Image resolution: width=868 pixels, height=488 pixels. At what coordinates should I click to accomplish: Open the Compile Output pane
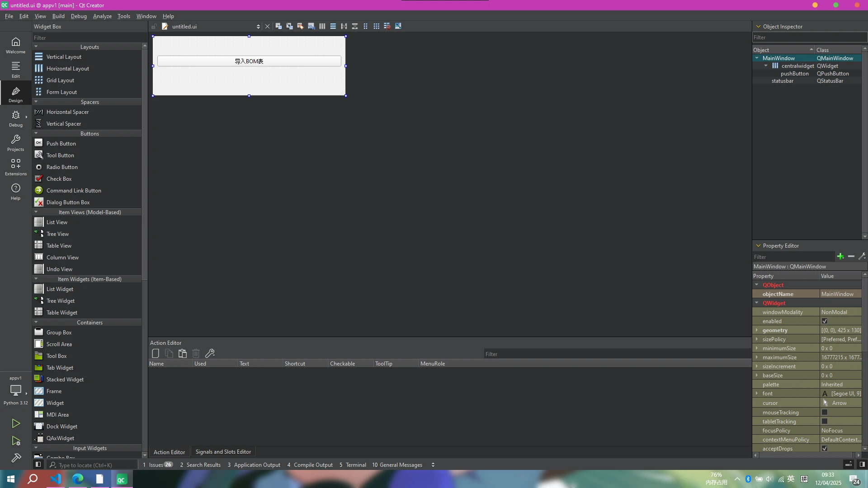[310, 465]
